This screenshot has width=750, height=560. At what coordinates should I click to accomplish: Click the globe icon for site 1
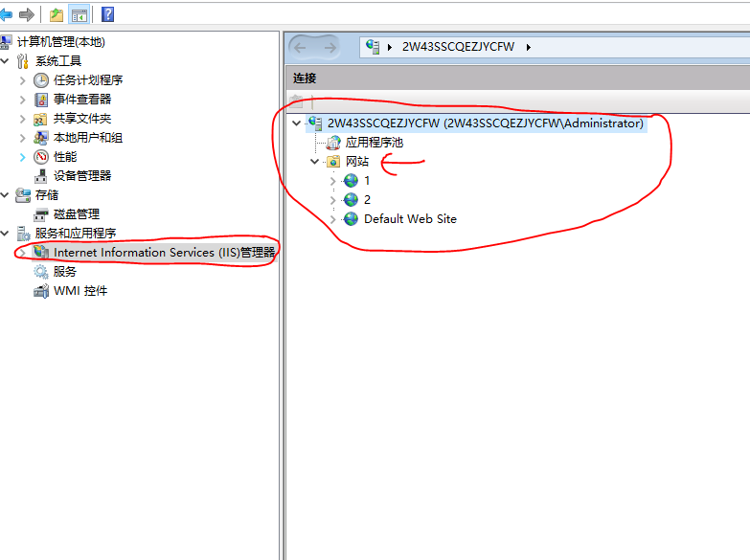tap(352, 181)
